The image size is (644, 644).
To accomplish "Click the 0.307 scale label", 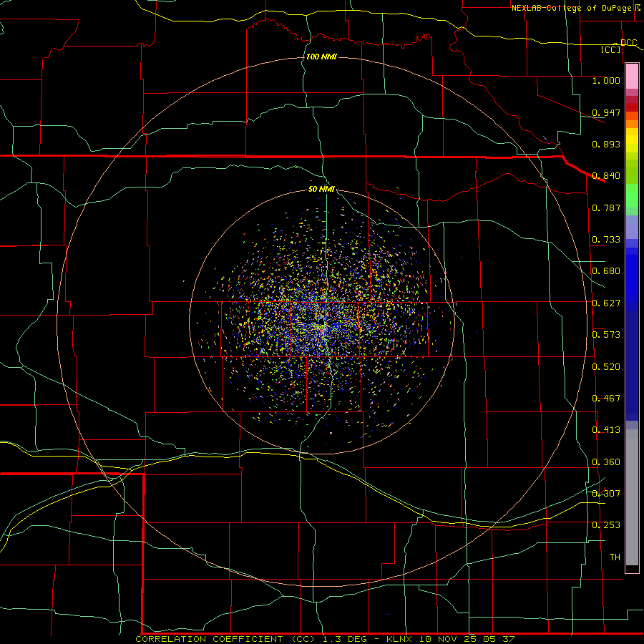I will (x=606, y=494).
